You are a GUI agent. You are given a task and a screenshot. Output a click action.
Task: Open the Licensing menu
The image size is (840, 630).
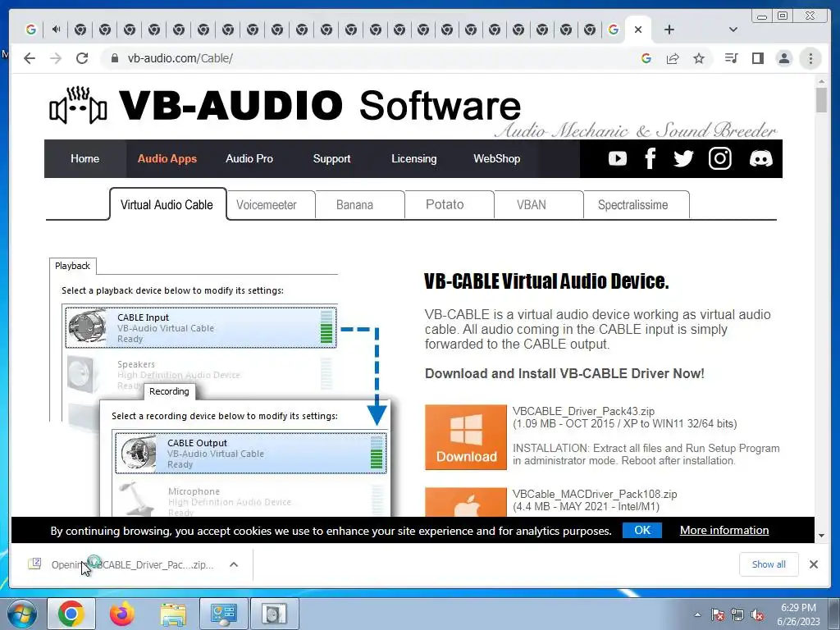tap(414, 158)
